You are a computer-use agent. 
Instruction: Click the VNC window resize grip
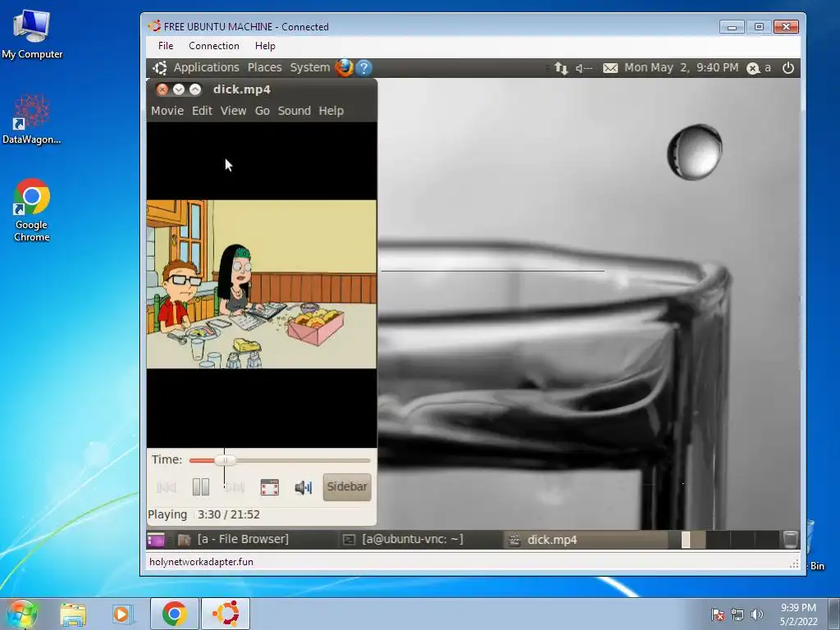click(794, 563)
